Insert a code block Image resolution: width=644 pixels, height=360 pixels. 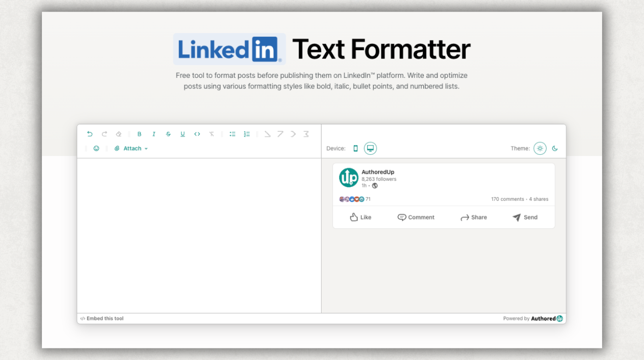[x=197, y=134]
